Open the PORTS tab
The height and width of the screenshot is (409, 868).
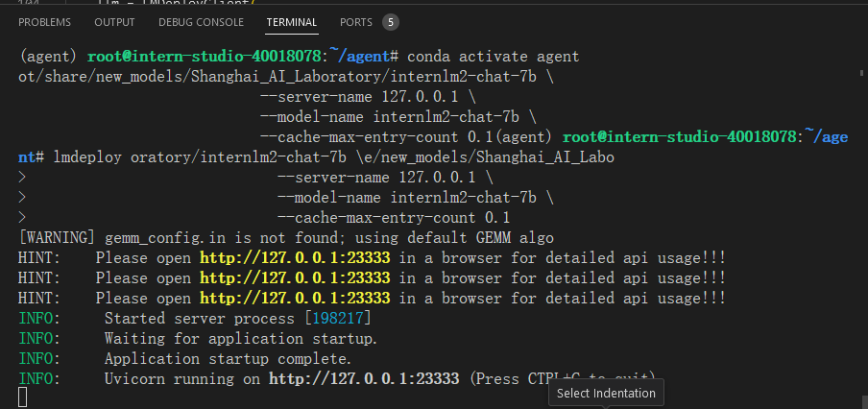(356, 21)
